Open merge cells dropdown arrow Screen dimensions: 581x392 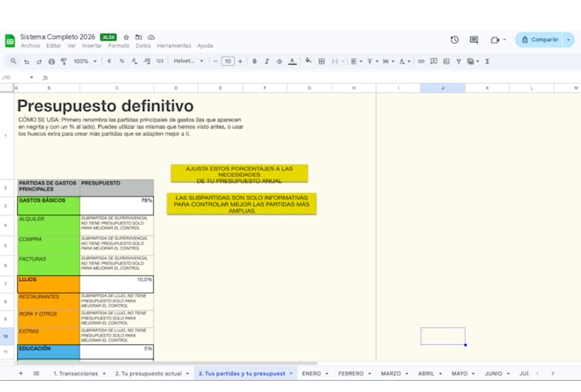(x=343, y=61)
